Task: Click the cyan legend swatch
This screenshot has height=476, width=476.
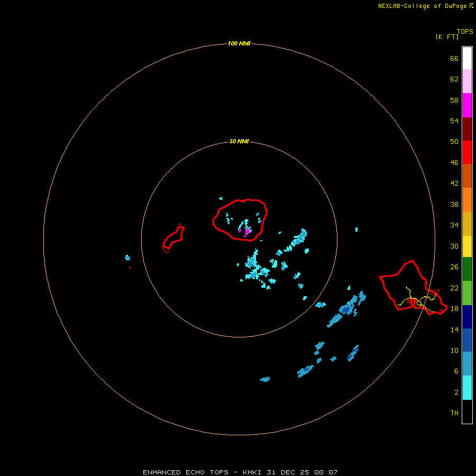Action: point(467,388)
